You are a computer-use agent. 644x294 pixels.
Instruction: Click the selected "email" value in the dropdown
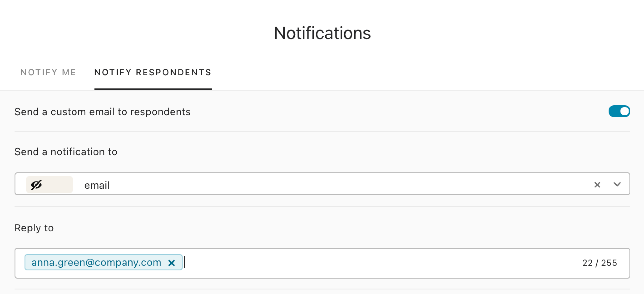click(97, 185)
